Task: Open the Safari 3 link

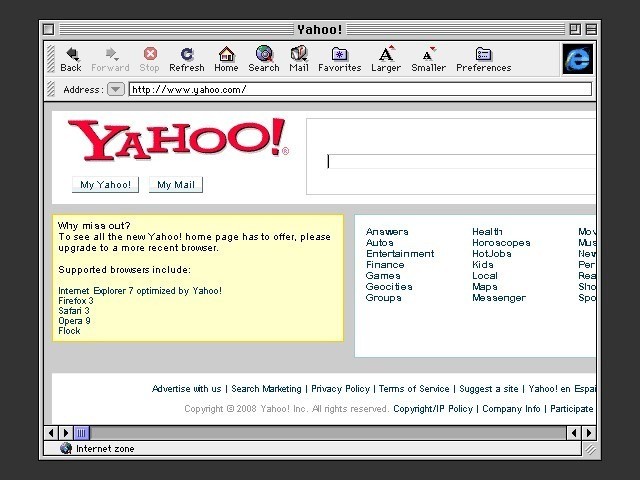Action: (x=74, y=311)
